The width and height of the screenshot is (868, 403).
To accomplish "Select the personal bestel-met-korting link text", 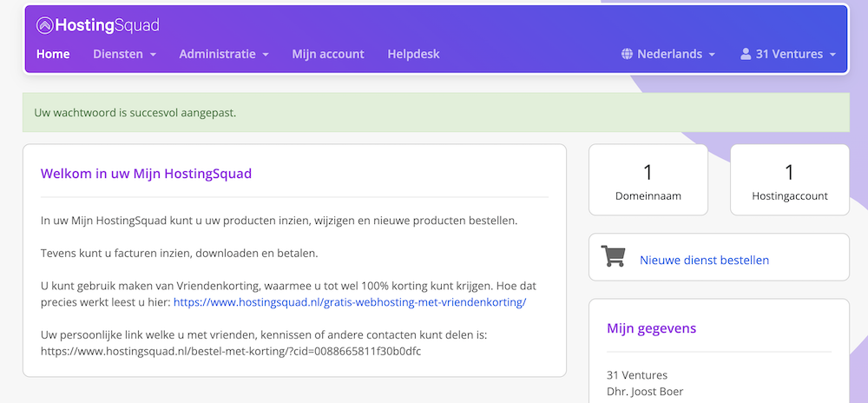I will [x=232, y=351].
